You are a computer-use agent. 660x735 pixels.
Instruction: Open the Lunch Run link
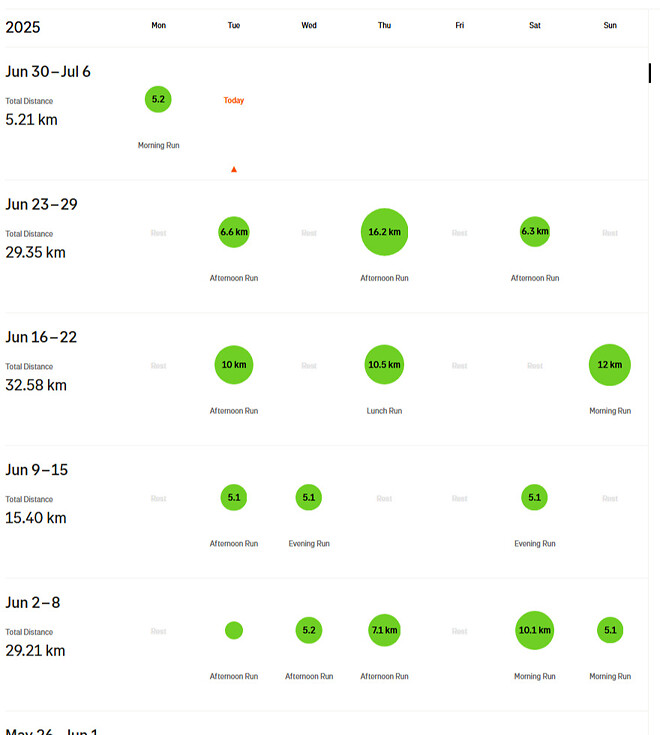[384, 411]
